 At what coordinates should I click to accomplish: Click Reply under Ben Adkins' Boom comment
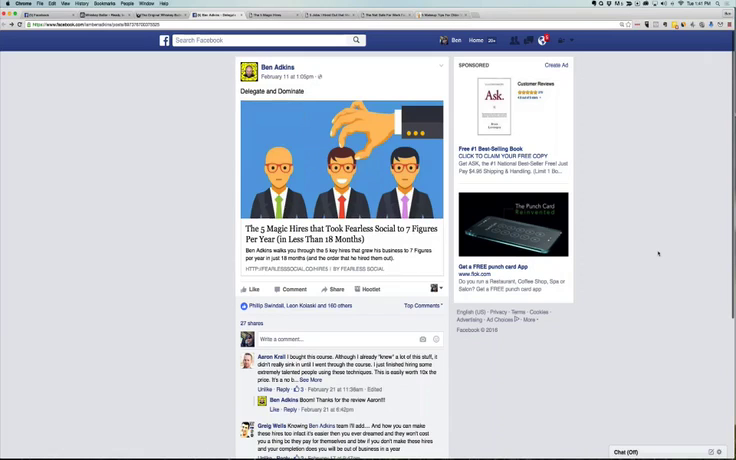click(x=290, y=409)
